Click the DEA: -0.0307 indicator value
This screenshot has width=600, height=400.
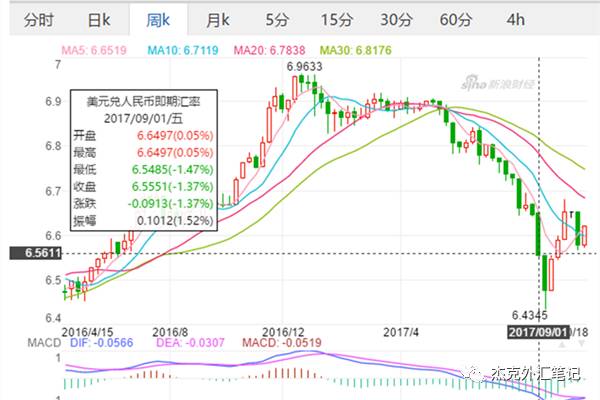click(190, 343)
